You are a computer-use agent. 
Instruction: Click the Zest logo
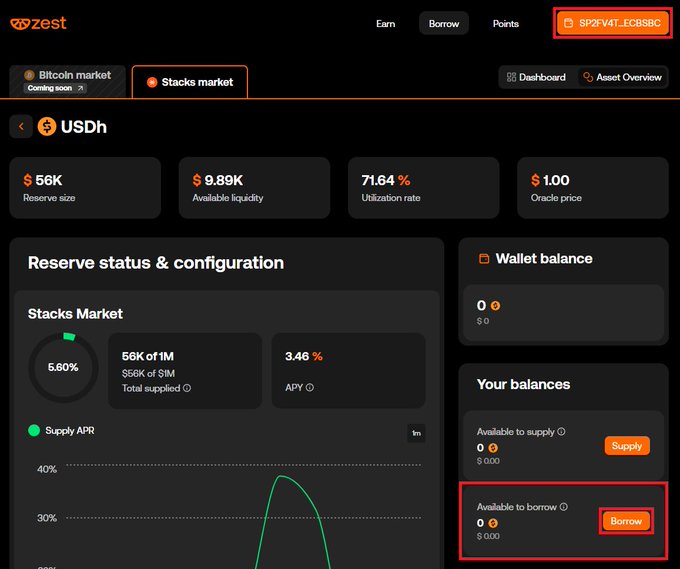click(38, 23)
